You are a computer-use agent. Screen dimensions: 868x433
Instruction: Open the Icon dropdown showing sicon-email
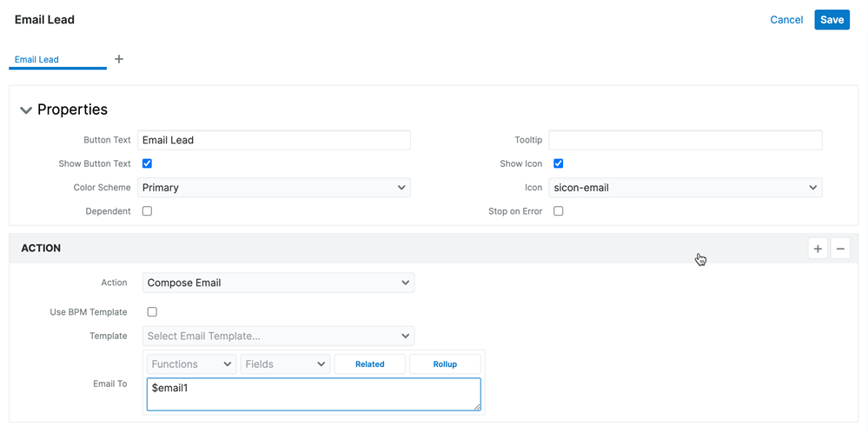click(685, 188)
